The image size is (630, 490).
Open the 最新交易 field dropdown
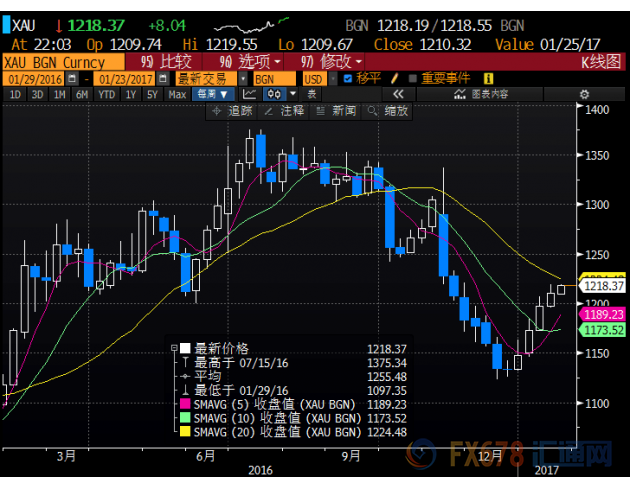(205, 77)
